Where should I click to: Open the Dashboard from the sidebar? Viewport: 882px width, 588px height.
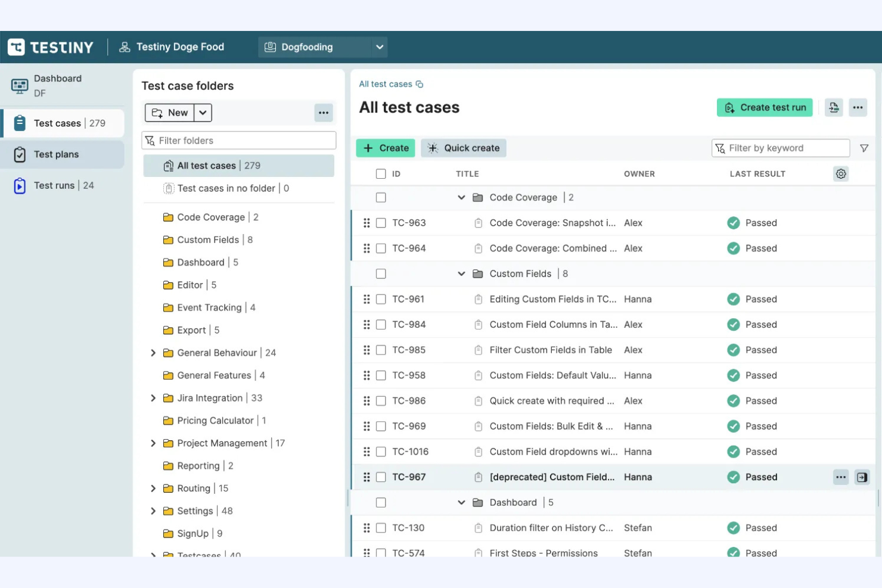(x=58, y=85)
